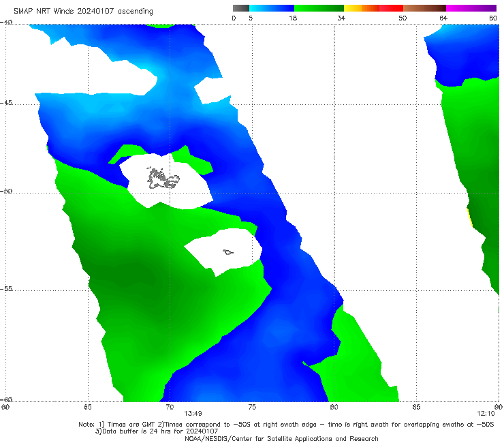Image resolution: width=504 pixels, height=443 pixels.
Task: Click the magenta-purple segment of the color bar
Action: coord(471,8)
